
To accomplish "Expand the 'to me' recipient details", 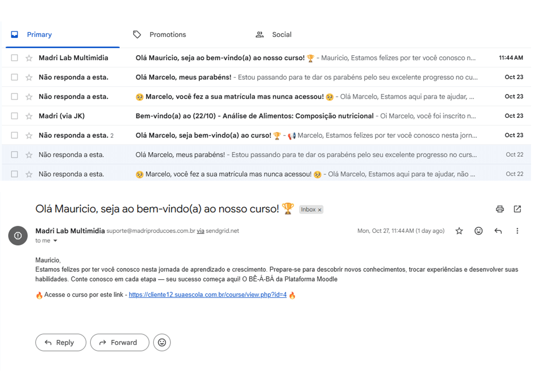I will pyautogui.click(x=55, y=241).
